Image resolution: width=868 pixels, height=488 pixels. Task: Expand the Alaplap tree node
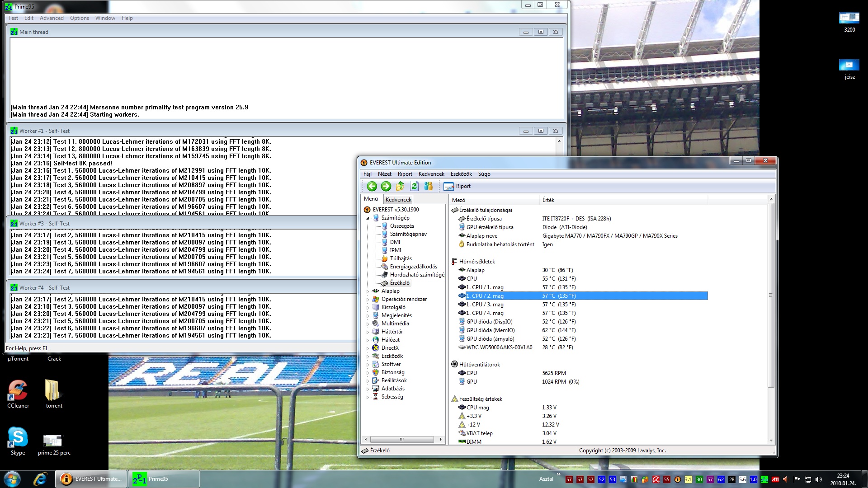coord(368,291)
